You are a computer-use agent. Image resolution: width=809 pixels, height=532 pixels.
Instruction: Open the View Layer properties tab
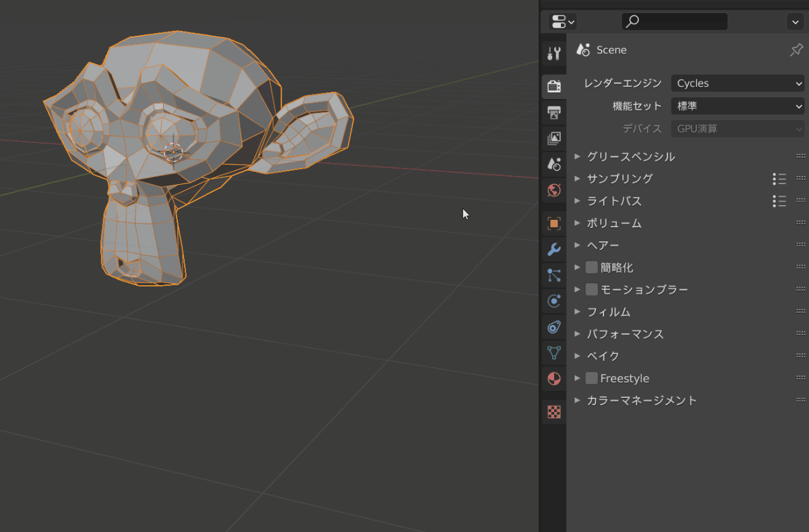[554, 138]
